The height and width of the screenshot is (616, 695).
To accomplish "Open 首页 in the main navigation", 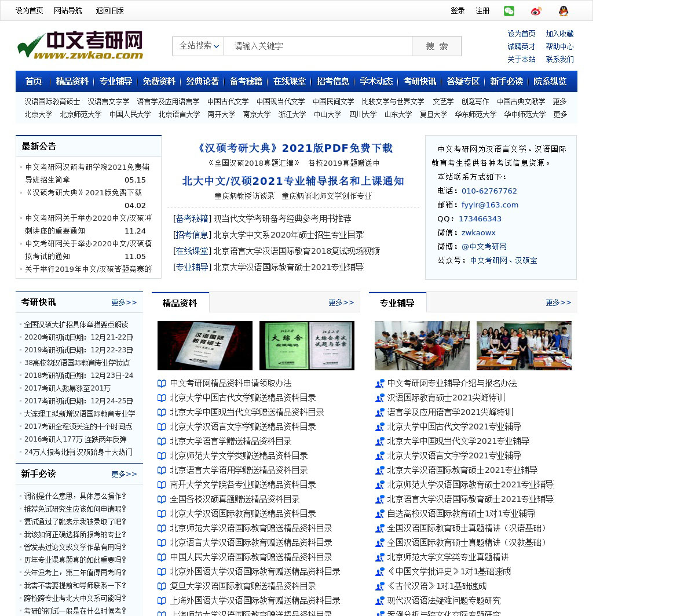I will point(34,81).
